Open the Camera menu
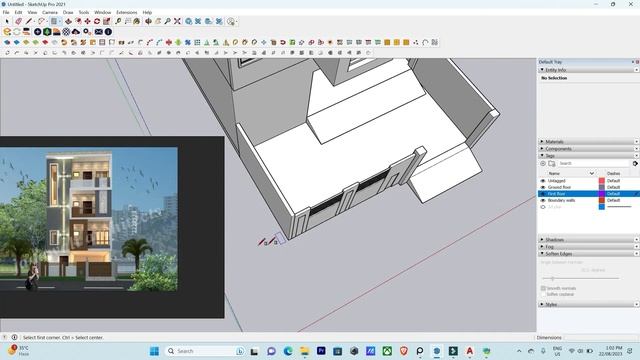 (x=50, y=12)
